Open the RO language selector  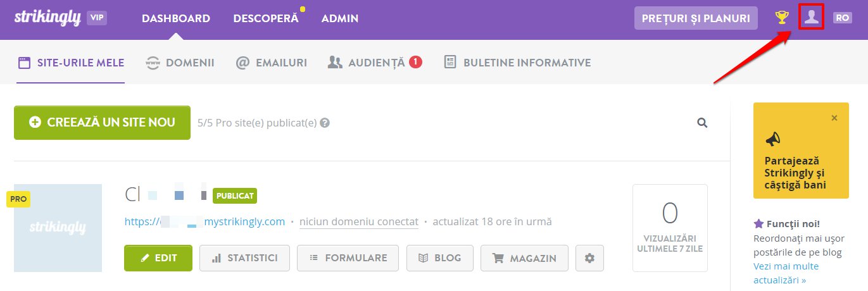(842, 18)
